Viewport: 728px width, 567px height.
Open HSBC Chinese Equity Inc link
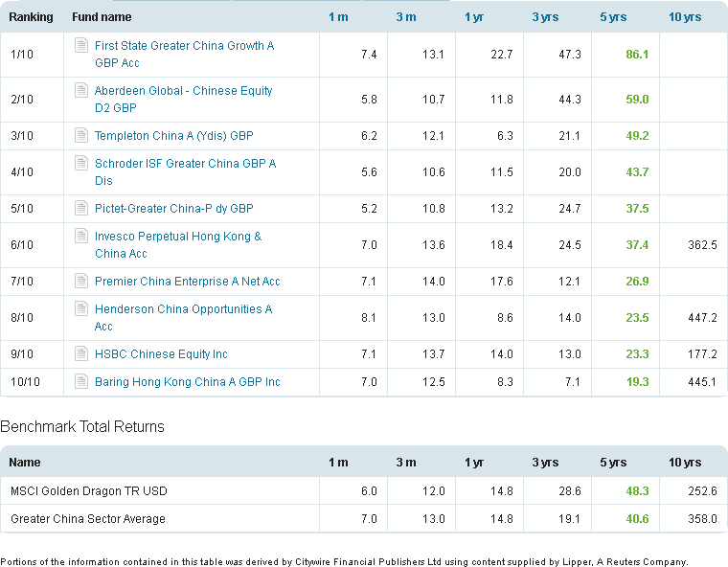point(161,354)
